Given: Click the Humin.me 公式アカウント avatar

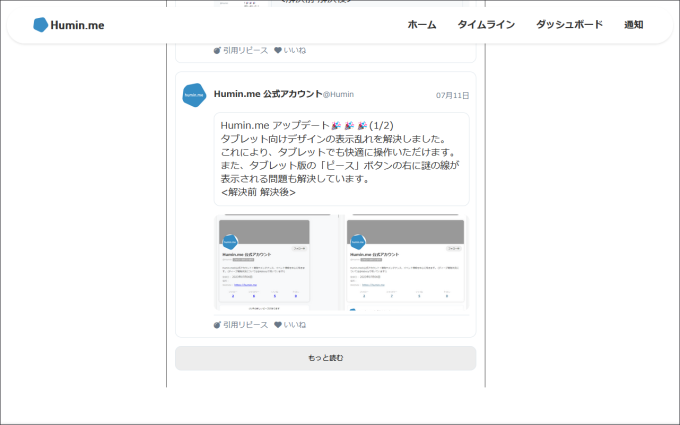Looking at the screenshot, I should tap(194, 95).
